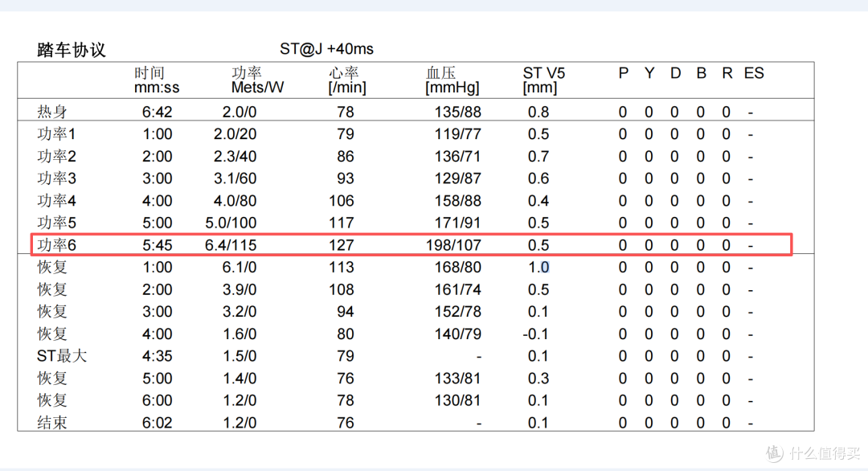Click the ST V5 value 0.8
Viewport: 868px width, 471px height.
tap(538, 113)
